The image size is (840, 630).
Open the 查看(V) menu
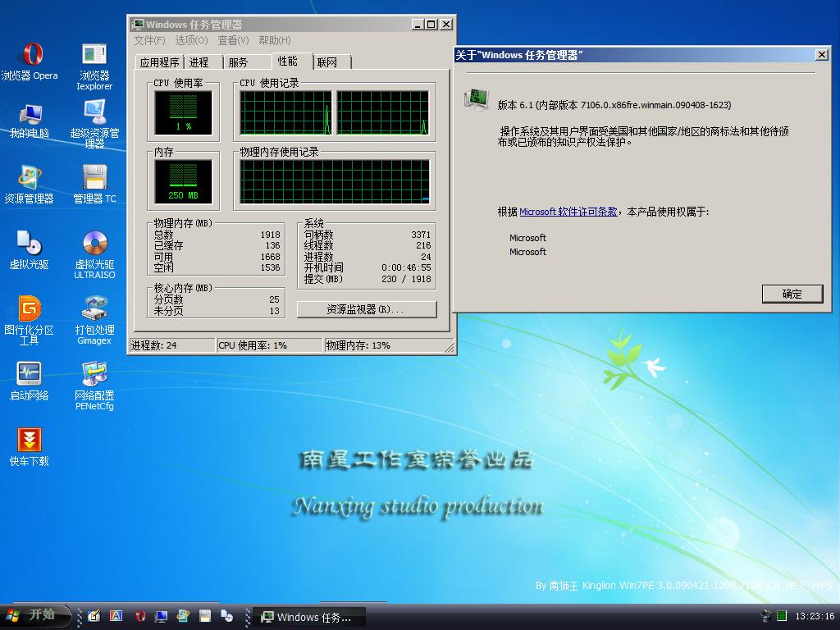(x=233, y=40)
